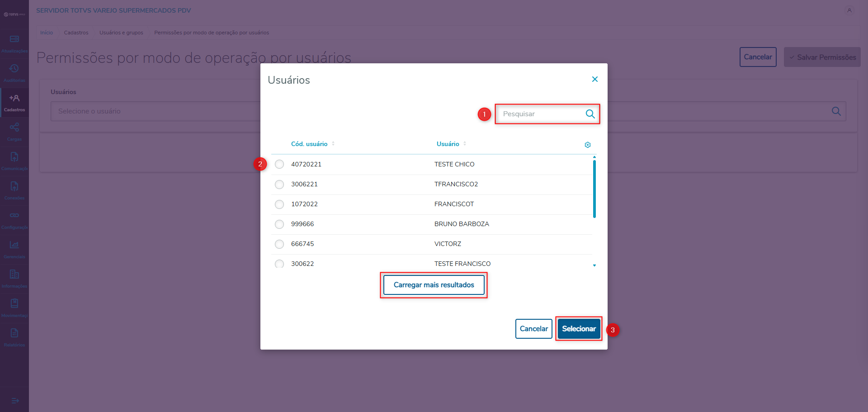Open the user profile avatar

(x=849, y=10)
